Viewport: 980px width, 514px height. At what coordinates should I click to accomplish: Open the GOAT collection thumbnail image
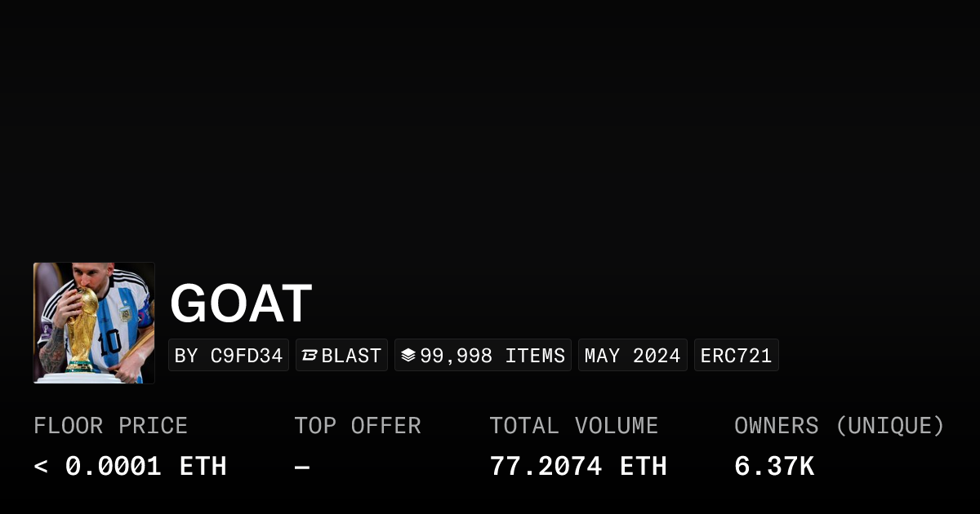coord(94,323)
